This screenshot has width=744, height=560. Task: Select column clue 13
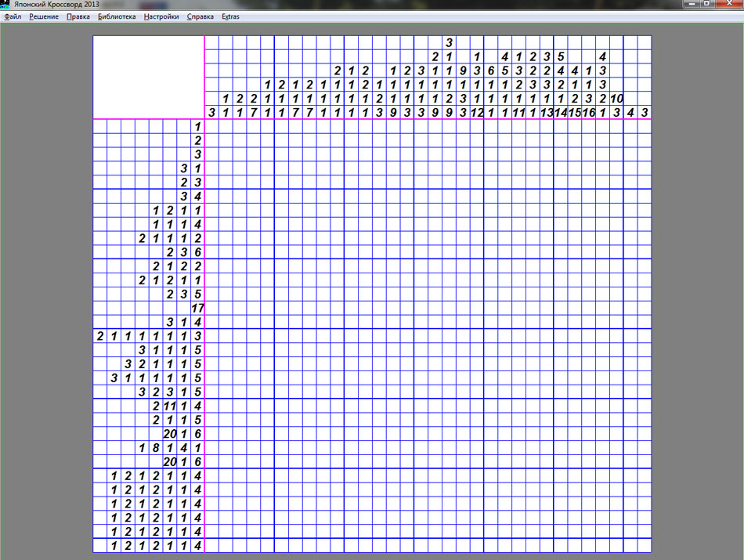click(547, 113)
